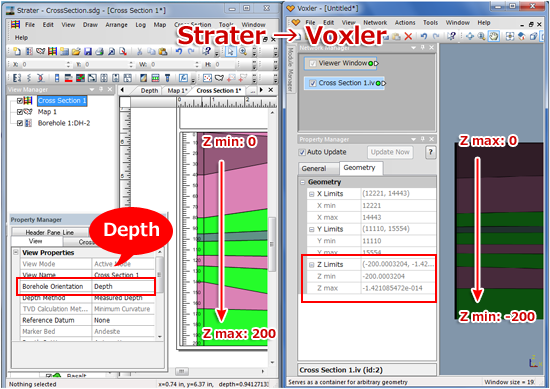Click the Print icon in Strater toolbar
This screenshot has width=550, height=389.
(99, 52)
